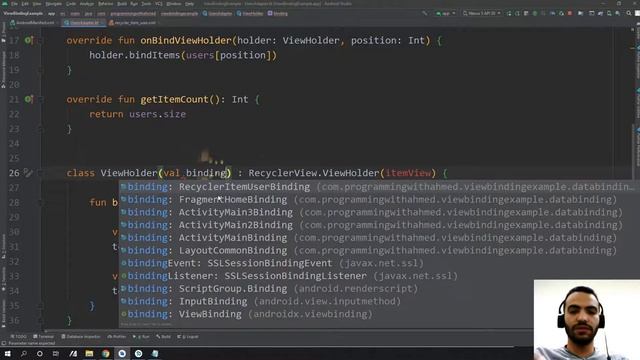Screen dimensions: 640x360
Task: Collapse the getItemCount fold marker at line 21
Action: [x=40, y=99]
